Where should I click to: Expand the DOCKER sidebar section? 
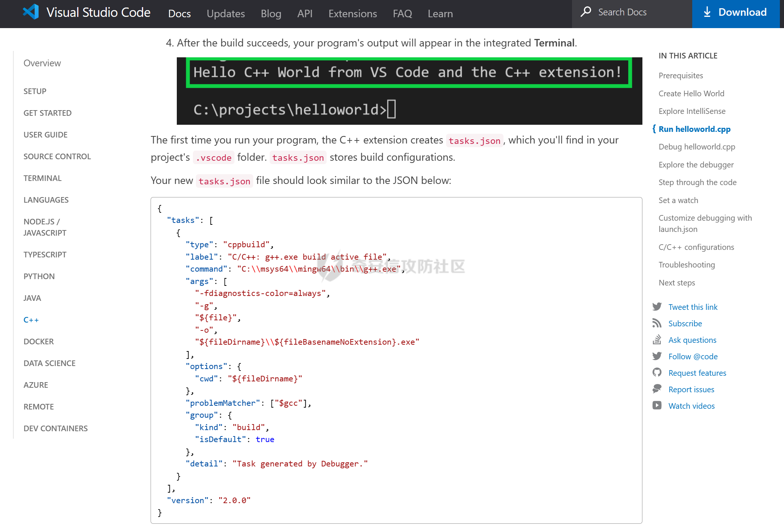click(39, 342)
